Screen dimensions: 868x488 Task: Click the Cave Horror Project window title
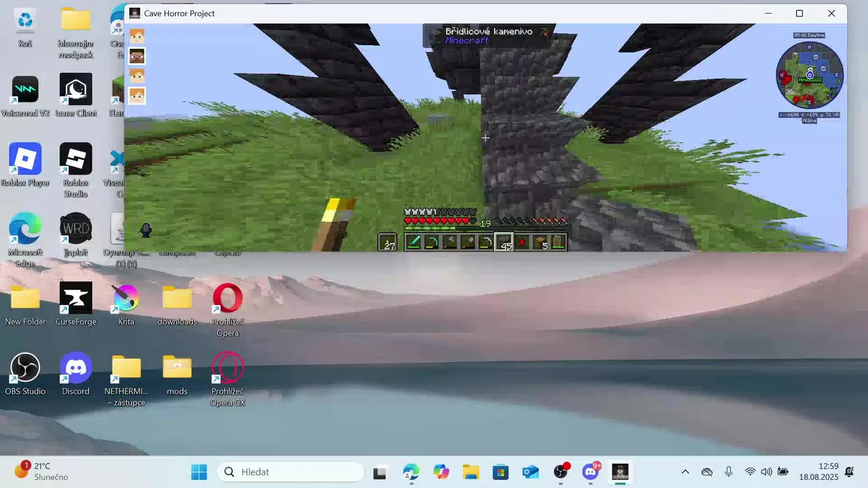[x=179, y=14]
